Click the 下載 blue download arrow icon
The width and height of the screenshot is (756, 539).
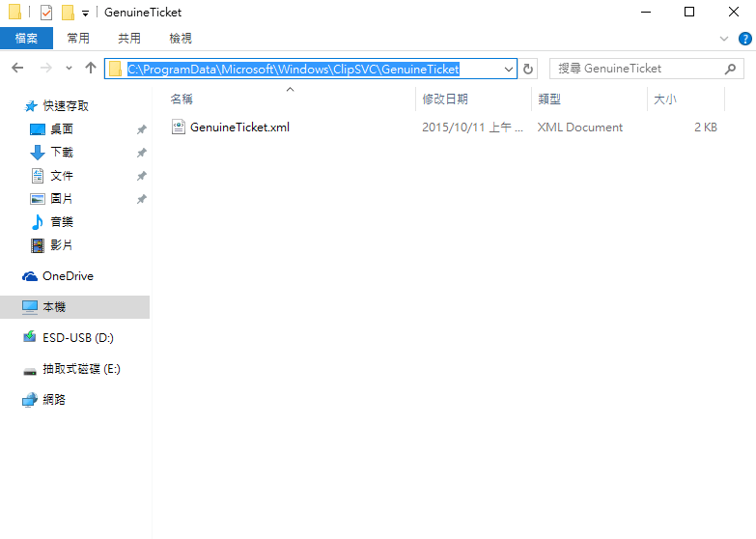pos(38,153)
